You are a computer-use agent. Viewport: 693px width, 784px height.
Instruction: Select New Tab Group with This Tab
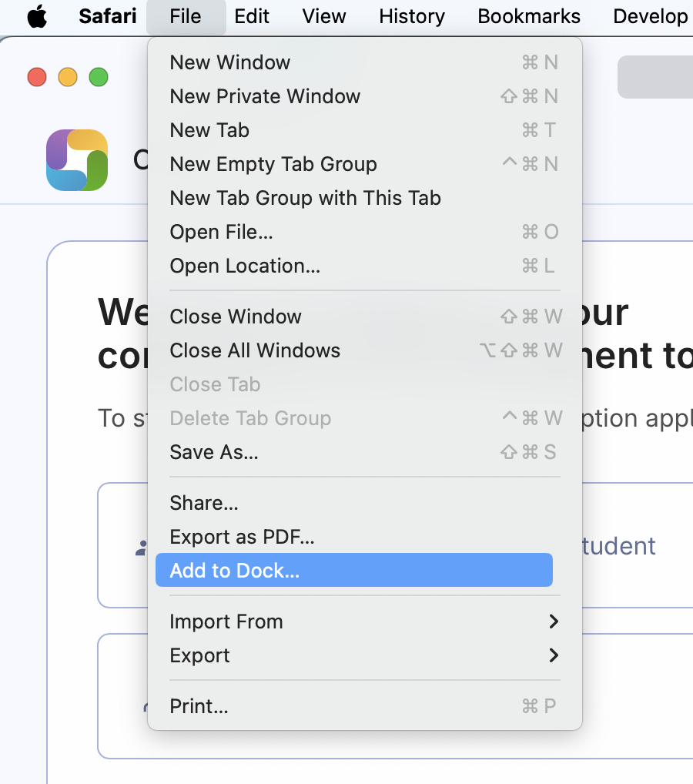coord(305,198)
